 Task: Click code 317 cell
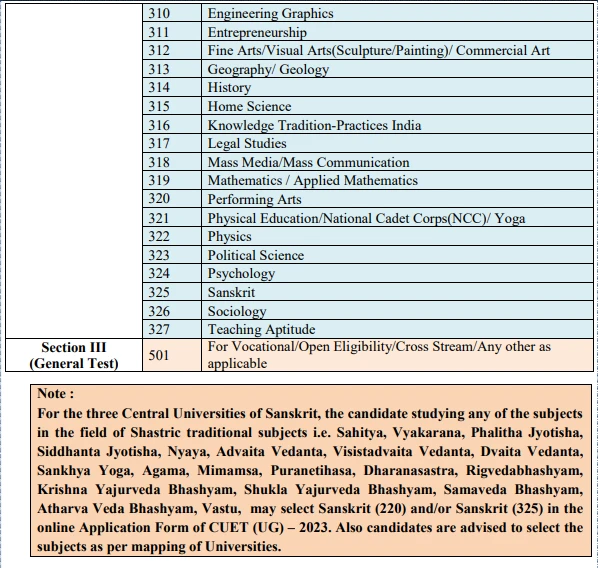click(172, 143)
